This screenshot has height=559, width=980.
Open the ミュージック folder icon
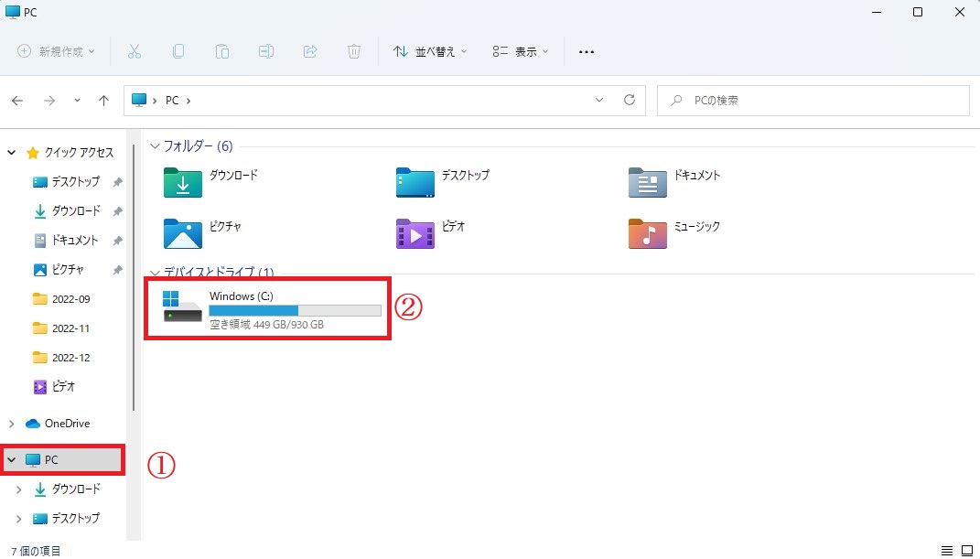(647, 234)
